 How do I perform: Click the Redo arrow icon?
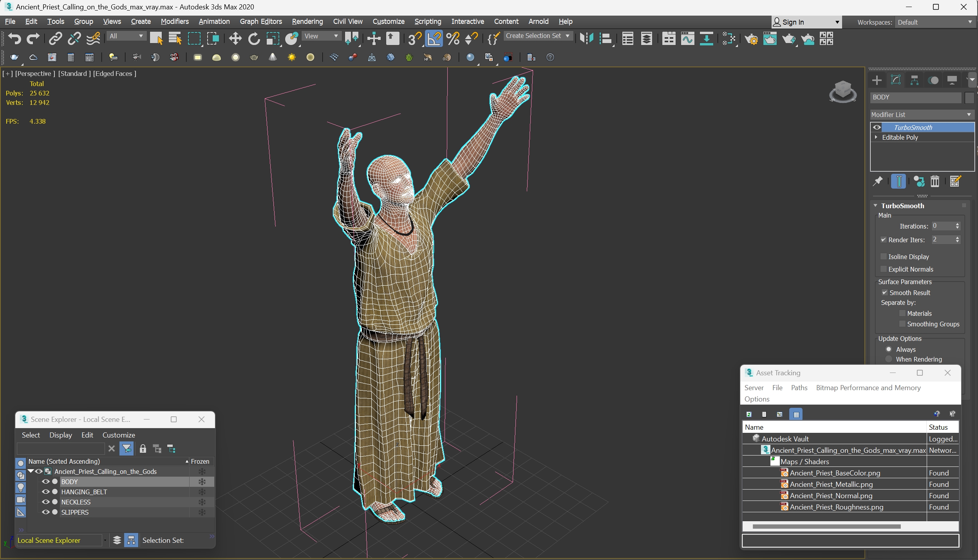point(33,38)
